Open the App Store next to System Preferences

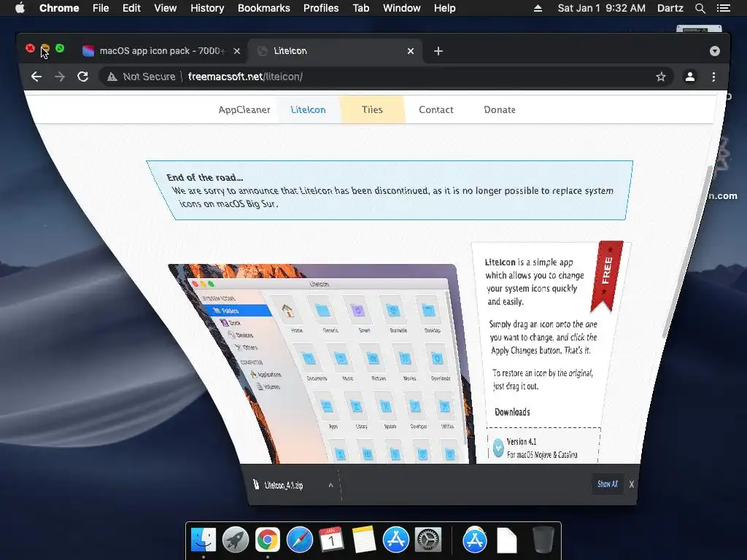(x=396, y=540)
